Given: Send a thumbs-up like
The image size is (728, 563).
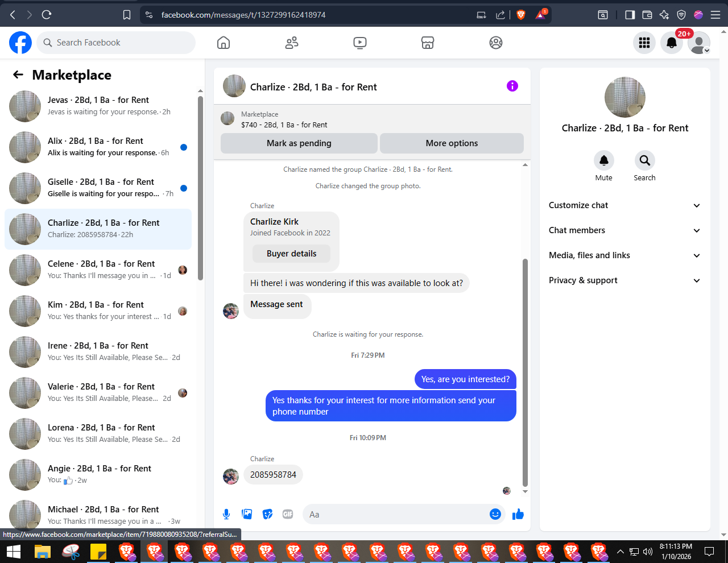Looking at the screenshot, I should coord(518,514).
